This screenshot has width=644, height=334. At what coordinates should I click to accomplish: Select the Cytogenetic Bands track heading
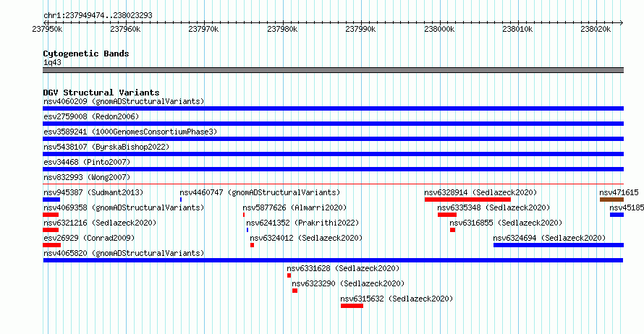(x=86, y=53)
